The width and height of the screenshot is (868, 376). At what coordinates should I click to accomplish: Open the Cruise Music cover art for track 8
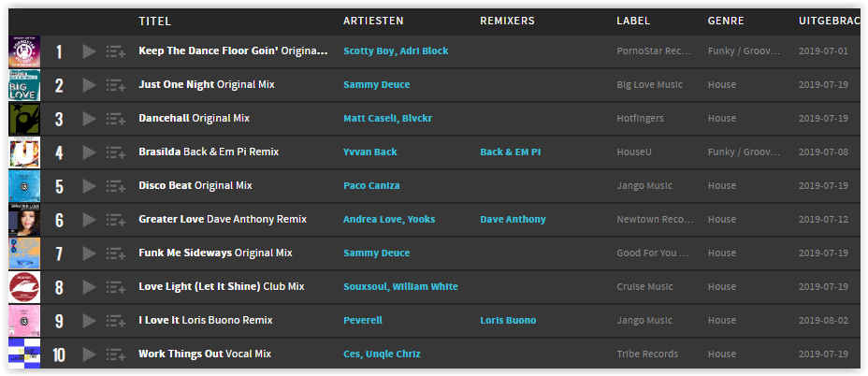click(x=24, y=287)
